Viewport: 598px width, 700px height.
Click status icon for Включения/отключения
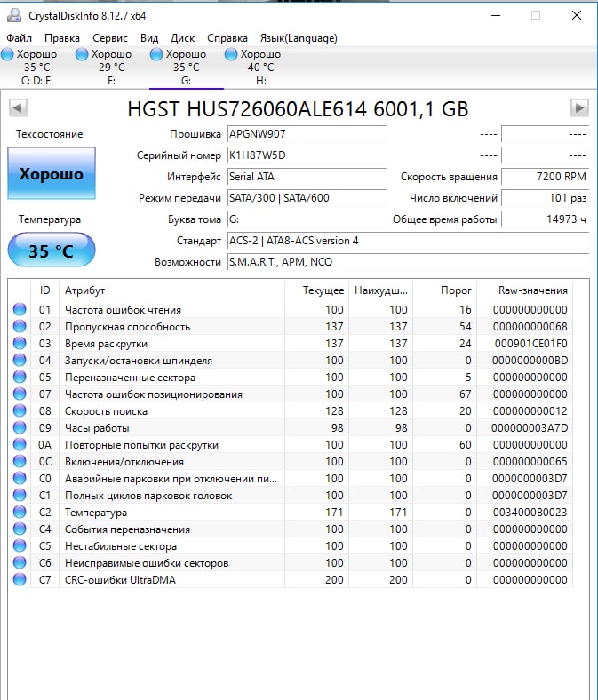(x=20, y=461)
